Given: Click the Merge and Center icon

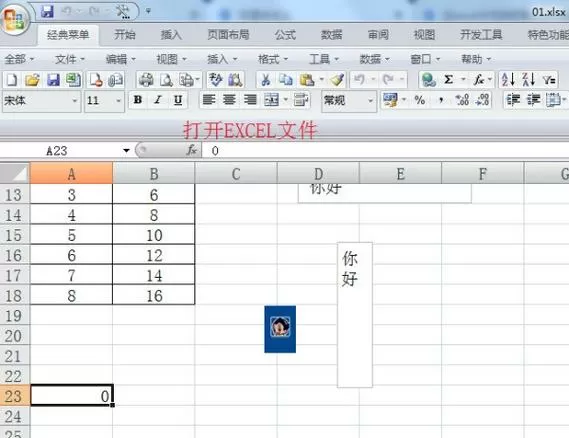Looking at the screenshot, I should (x=271, y=100).
